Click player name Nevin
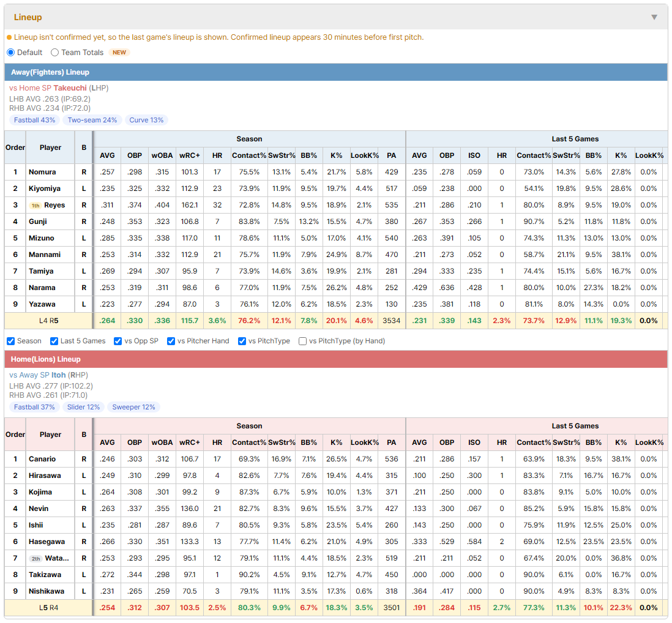This screenshot has width=672, height=623. point(39,509)
